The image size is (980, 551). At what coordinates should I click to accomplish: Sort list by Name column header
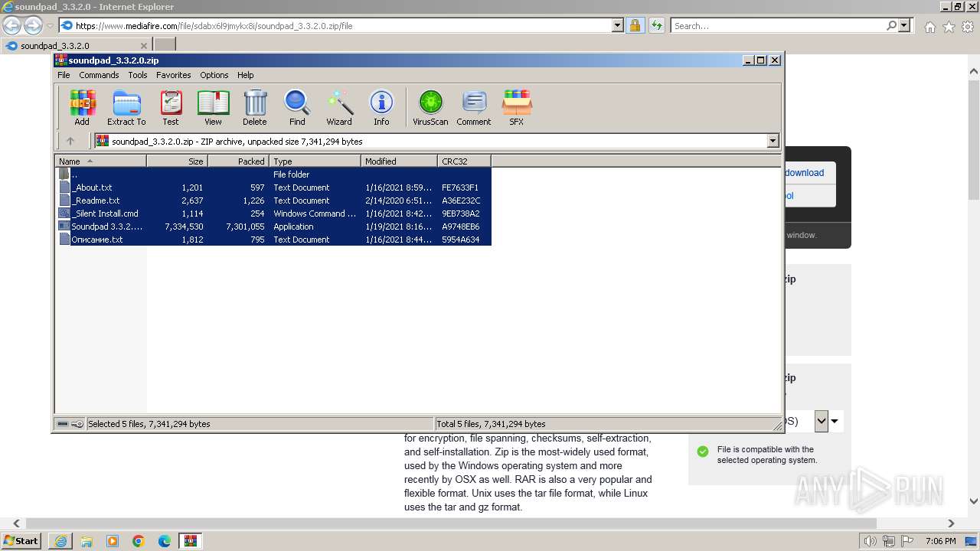pyautogui.click(x=100, y=161)
